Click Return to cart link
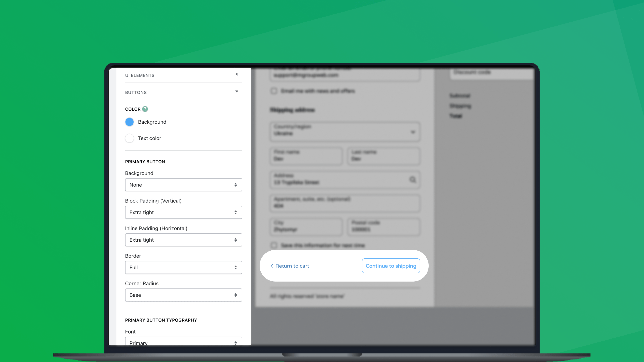This screenshot has width=644, height=362. (289, 266)
